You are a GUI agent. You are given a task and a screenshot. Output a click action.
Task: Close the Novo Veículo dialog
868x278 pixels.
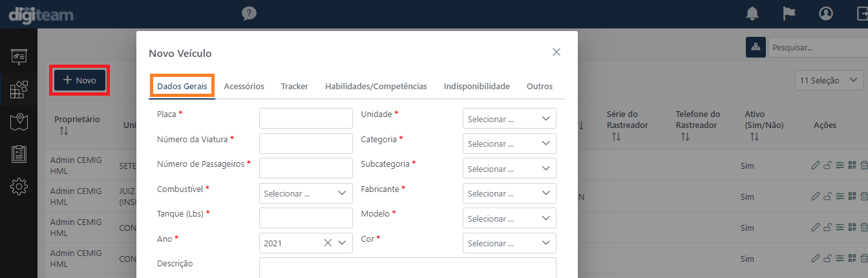click(556, 52)
